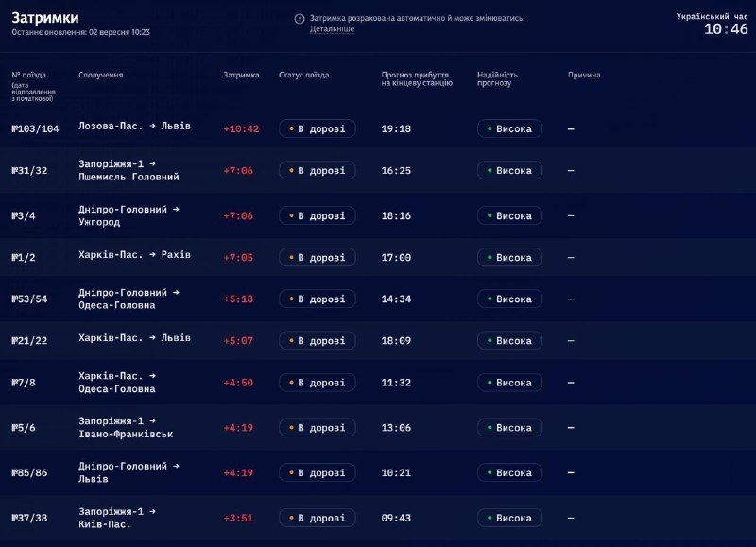Click the Статус поїзда column header
Screen dimensions: 756x547
[303, 75]
